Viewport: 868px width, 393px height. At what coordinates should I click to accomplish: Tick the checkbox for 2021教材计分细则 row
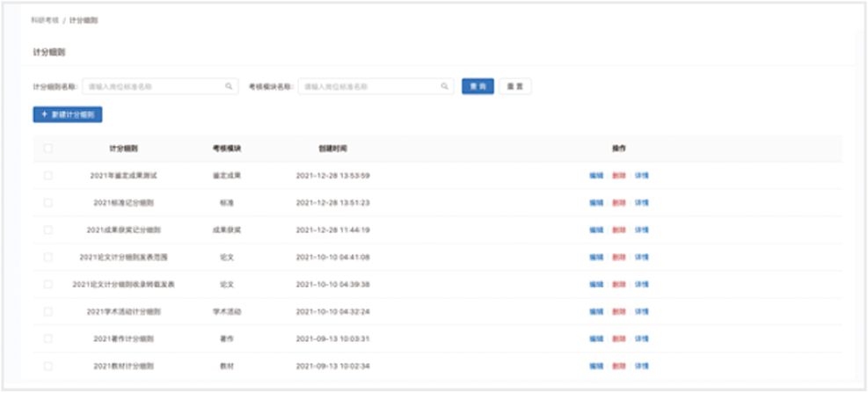click(x=47, y=366)
